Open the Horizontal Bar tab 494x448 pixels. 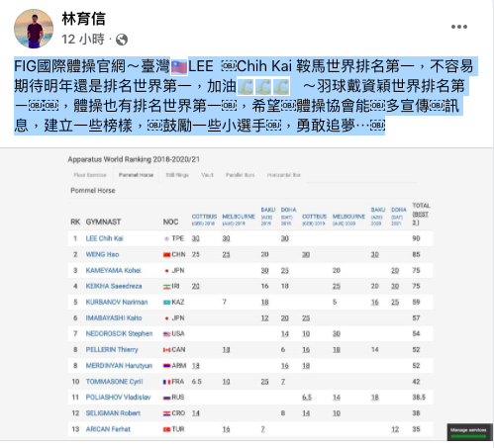pyautogui.click(x=284, y=175)
